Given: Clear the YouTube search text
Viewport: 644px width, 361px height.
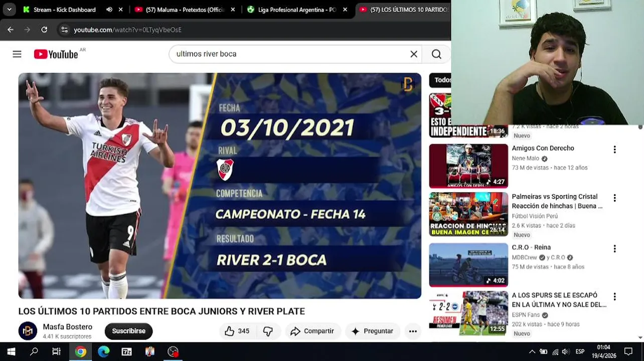Looking at the screenshot, I should tap(414, 54).
